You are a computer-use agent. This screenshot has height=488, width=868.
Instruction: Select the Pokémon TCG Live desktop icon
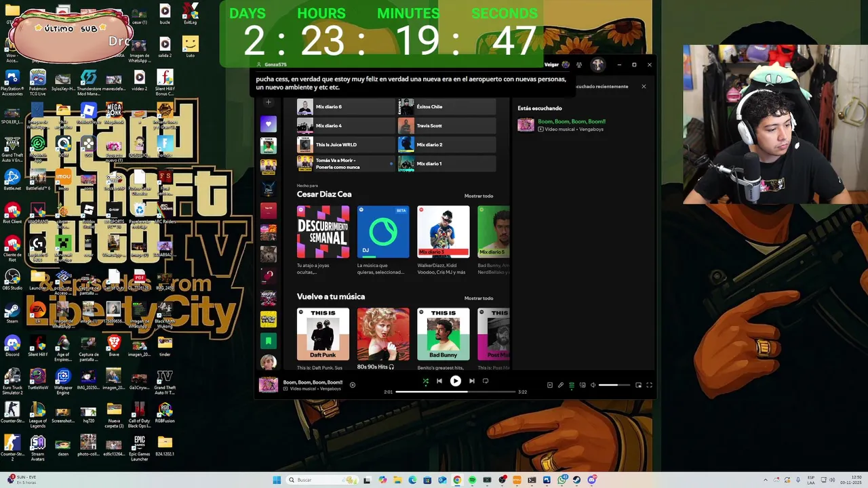38,82
